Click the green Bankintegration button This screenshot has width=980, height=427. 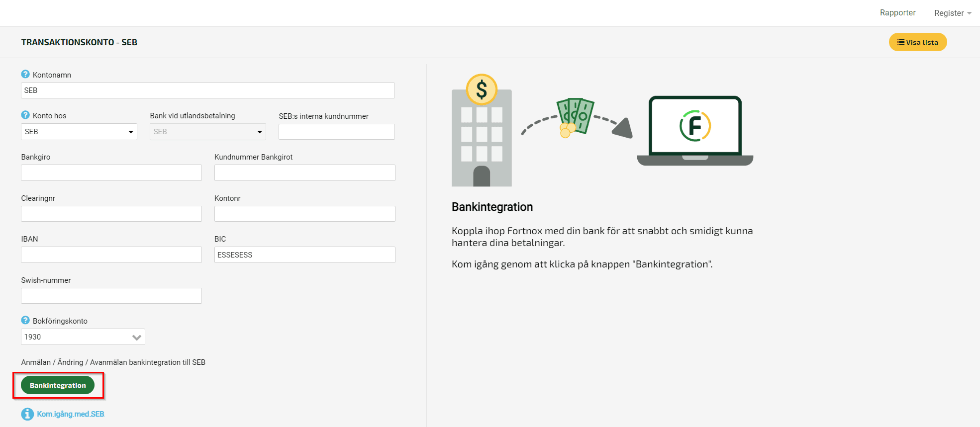(58, 385)
